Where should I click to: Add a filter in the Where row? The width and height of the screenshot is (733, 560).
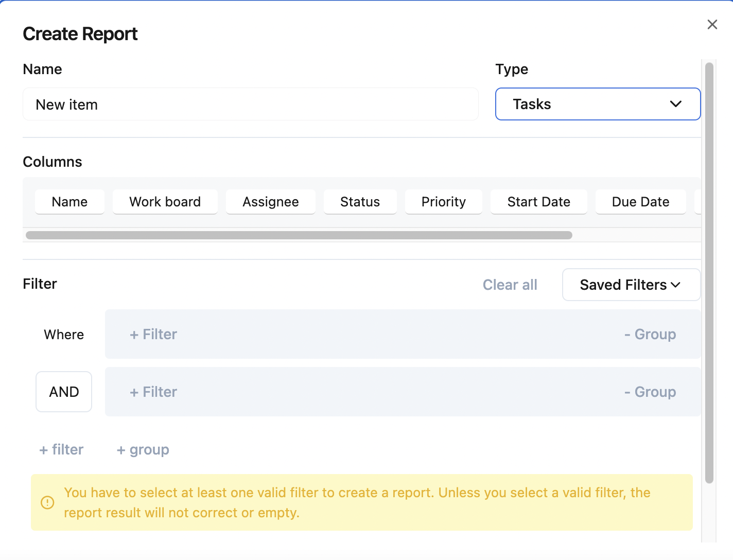pos(153,334)
